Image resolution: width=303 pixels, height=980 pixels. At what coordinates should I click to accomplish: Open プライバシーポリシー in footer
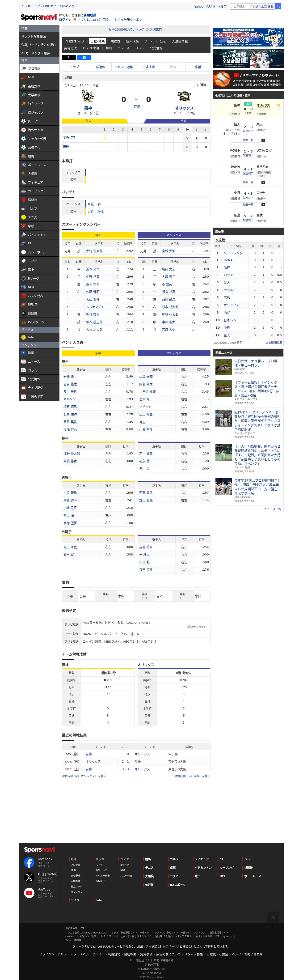[x=54, y=954]
